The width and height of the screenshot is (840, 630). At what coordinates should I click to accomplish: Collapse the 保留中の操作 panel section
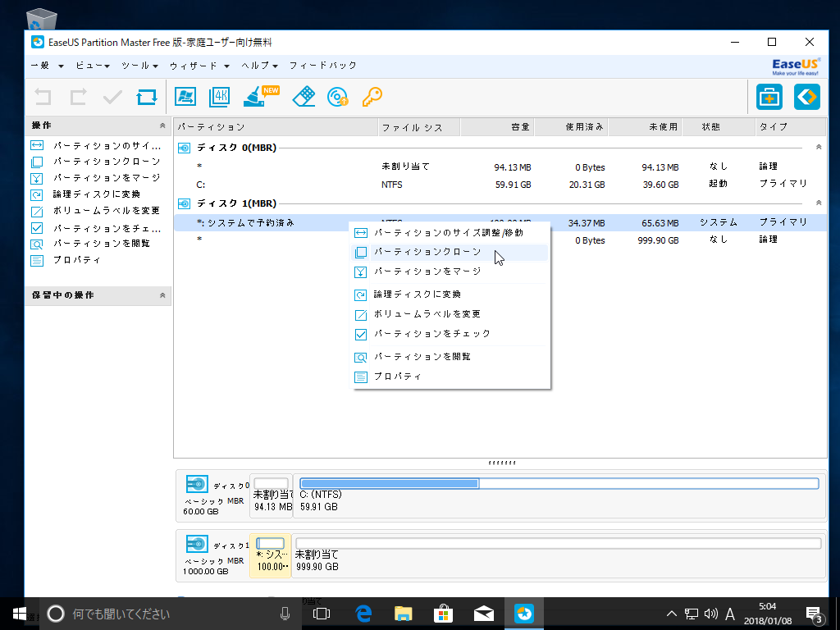point(162,295)
